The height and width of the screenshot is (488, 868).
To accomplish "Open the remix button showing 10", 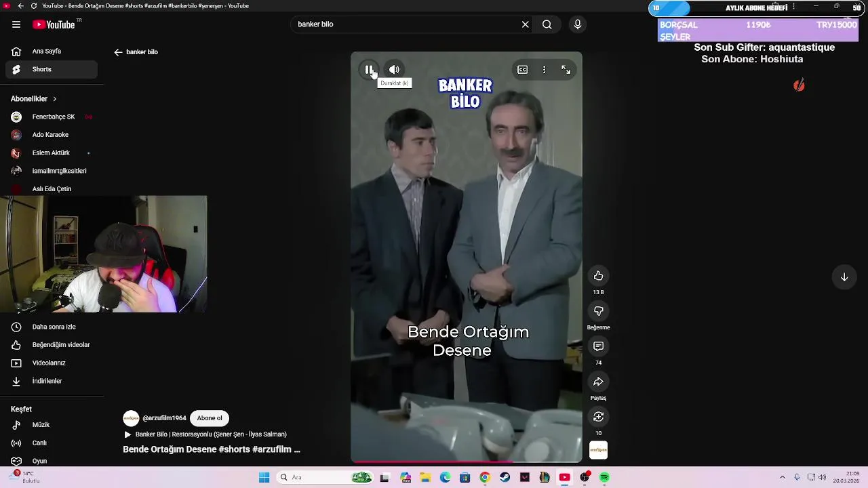I will pyautogui.click(x=598, y=417).
